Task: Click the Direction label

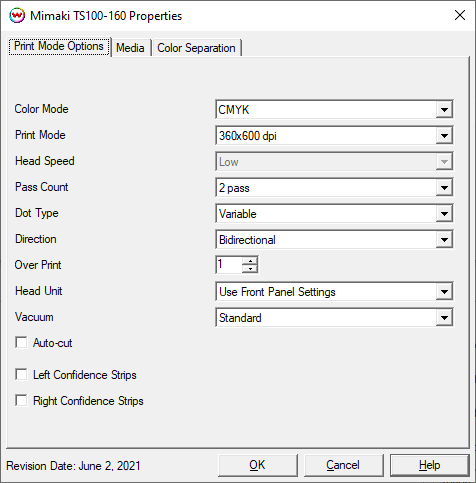Action: click(36, 239)
